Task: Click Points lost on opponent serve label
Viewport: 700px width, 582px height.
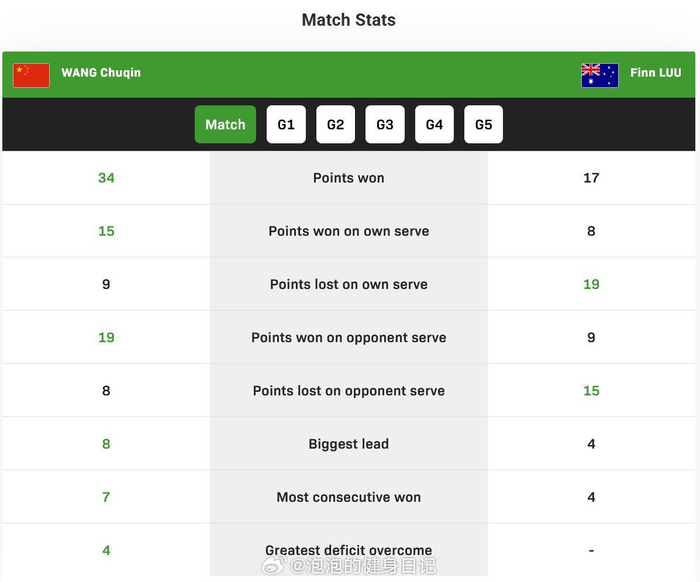Action: tap(348, 391)
